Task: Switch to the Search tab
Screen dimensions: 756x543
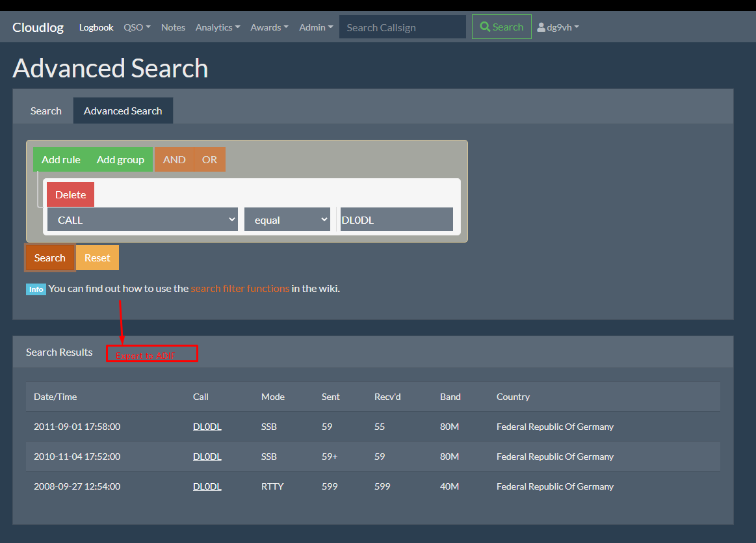Action: pyautogui.click(x=46, y=111)
